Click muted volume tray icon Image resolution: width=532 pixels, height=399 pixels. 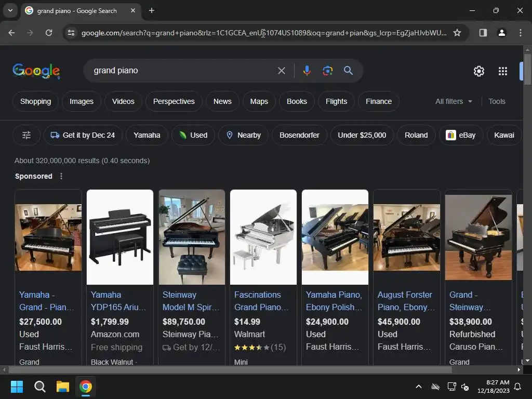(465, 387)
